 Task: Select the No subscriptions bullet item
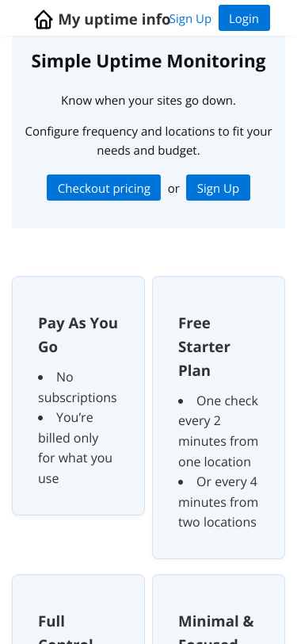78,387
